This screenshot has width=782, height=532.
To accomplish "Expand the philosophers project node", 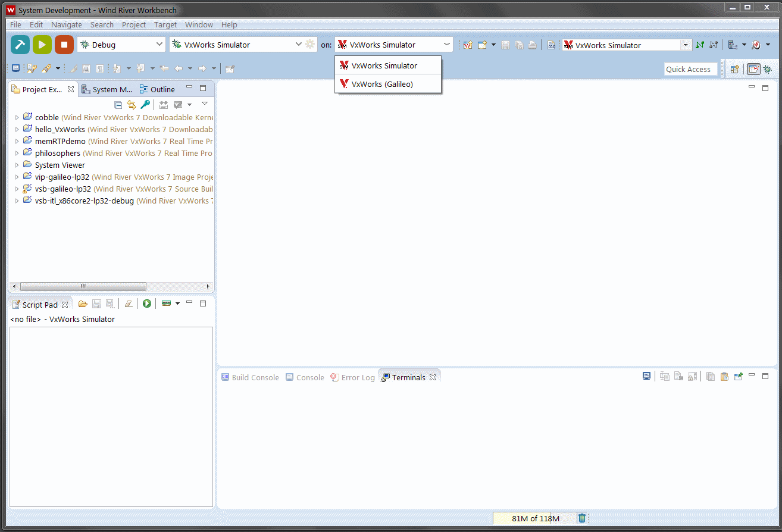I will (17, 153).
